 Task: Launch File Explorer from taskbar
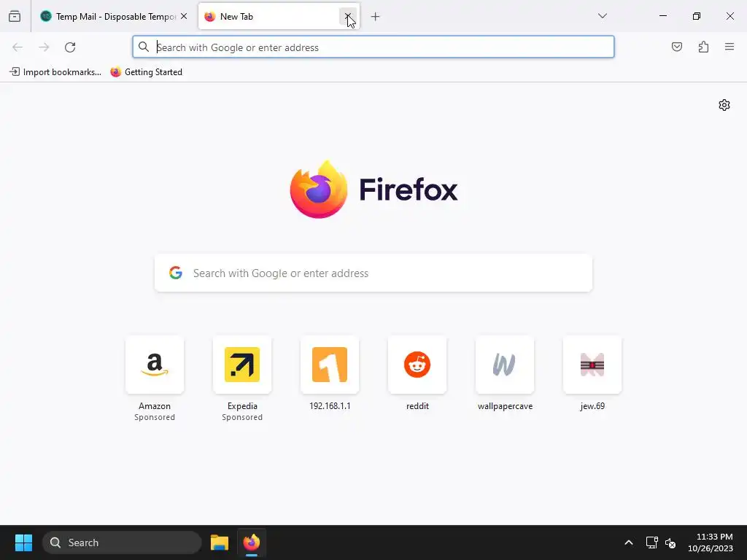pos(220,542)
